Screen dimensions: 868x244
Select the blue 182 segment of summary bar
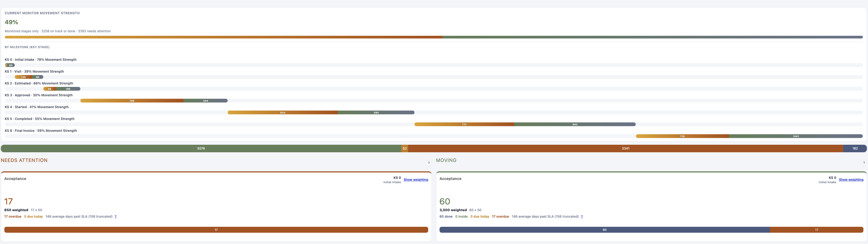(x=855, y=148)
